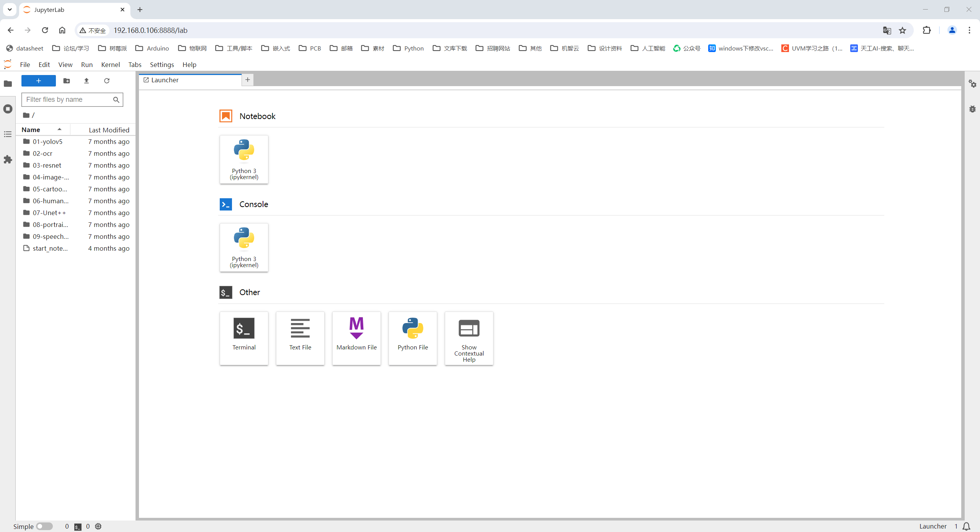Click the New Folder icon
Image resolution: width=980 pixels, height=532 pixels.
coord(67,81)
